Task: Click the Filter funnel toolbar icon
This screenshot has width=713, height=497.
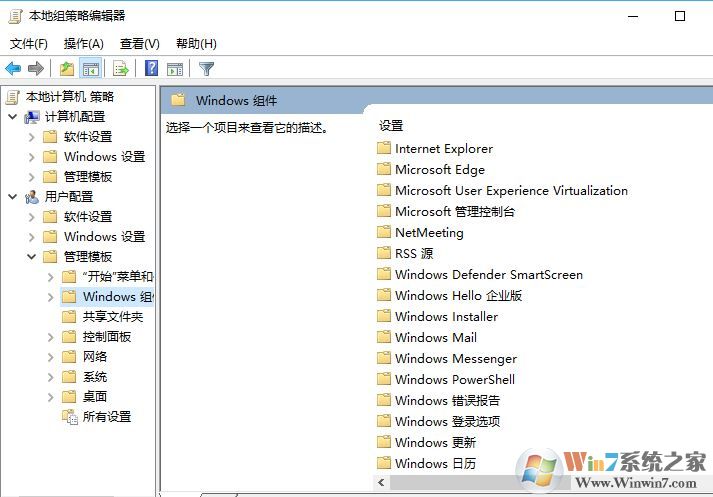Action: 206,69
